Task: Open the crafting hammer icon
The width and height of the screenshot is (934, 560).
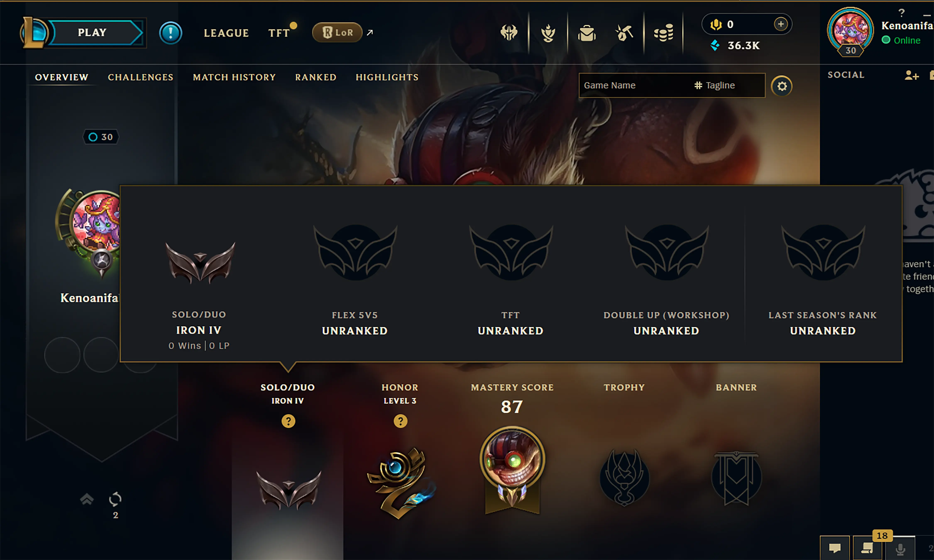Action: pyautogui.click(x=624, y=33)
